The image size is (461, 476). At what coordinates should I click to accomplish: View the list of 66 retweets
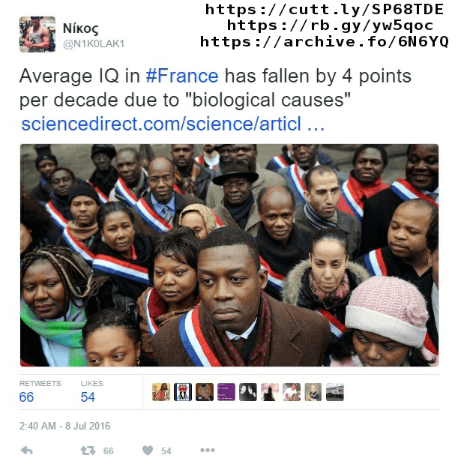click(40, 392)
